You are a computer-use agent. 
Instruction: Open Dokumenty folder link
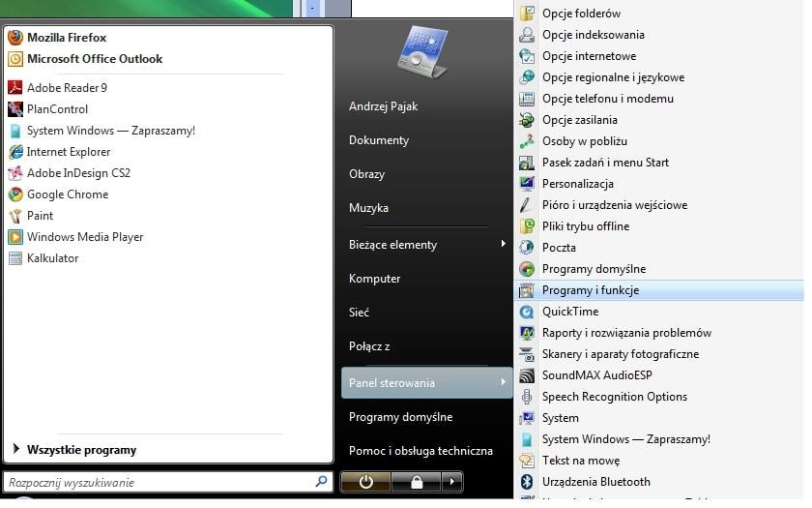[x=379, y=140]
